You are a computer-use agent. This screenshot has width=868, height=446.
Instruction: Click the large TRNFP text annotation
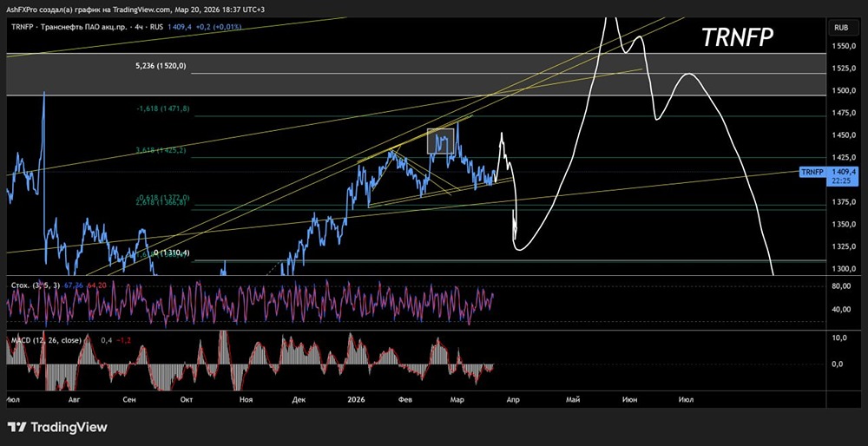pyautogui.click(x=737, y=37)
